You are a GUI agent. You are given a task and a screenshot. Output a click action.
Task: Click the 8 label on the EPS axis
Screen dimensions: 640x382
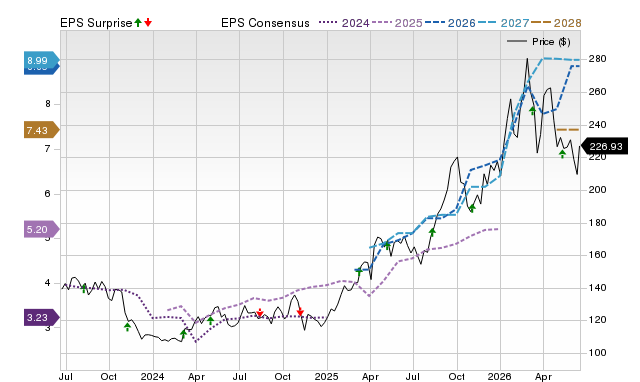48,104
